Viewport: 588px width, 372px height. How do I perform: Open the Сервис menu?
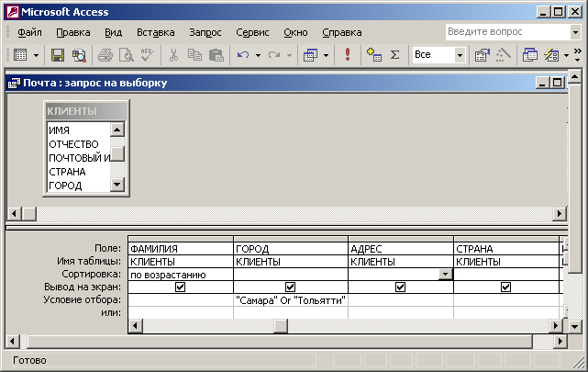click(252, 33)
